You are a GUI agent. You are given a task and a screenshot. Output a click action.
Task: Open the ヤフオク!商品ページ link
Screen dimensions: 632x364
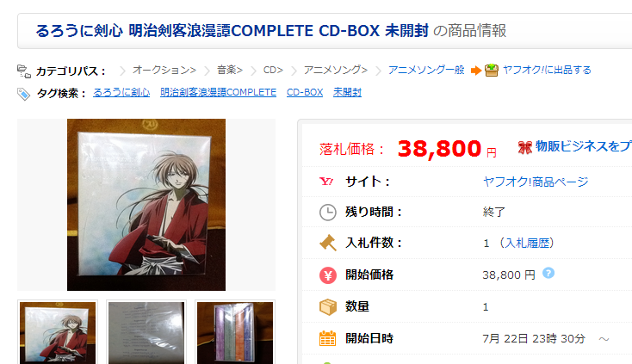[536, 182]
